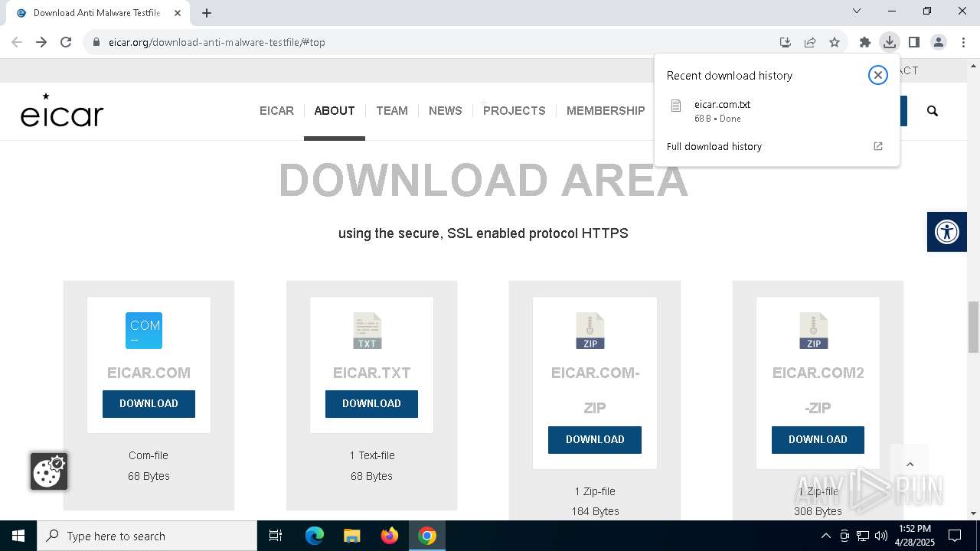Open the extensions puzzle icon
980x551 pixels.
tap(865, 42)
